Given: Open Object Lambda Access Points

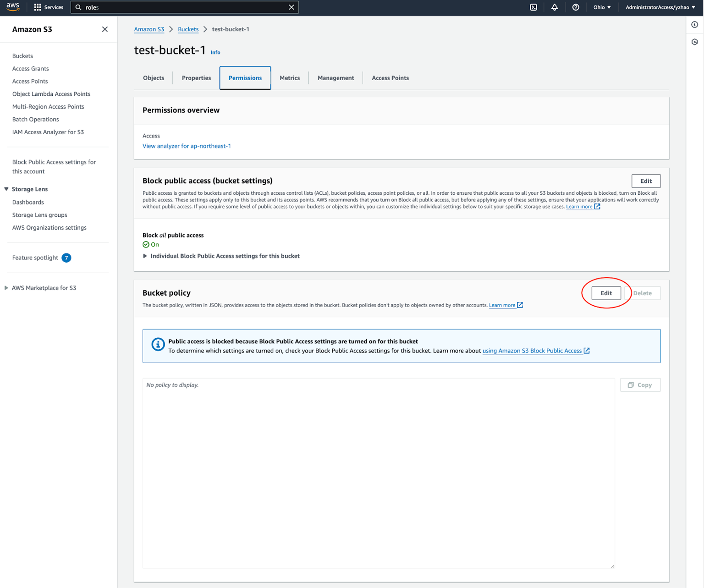Looking at the screenshot, I should (x=51, y=94).
